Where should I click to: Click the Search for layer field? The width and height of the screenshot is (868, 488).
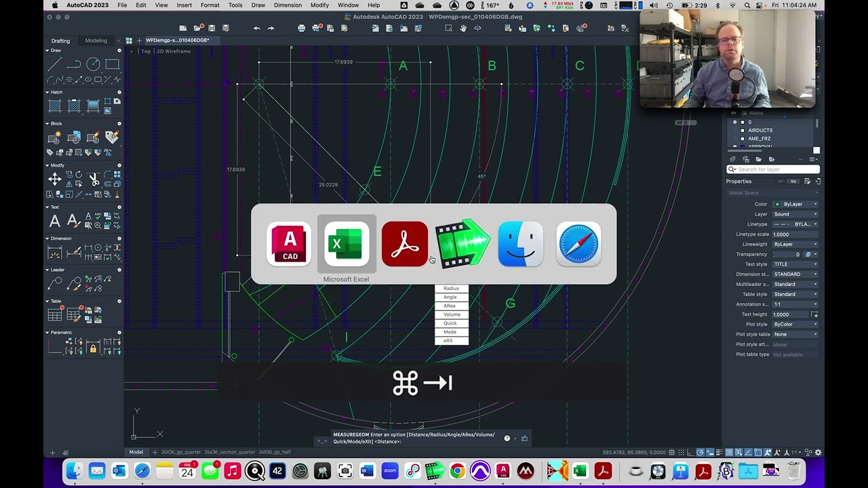[x=772, y=169]
